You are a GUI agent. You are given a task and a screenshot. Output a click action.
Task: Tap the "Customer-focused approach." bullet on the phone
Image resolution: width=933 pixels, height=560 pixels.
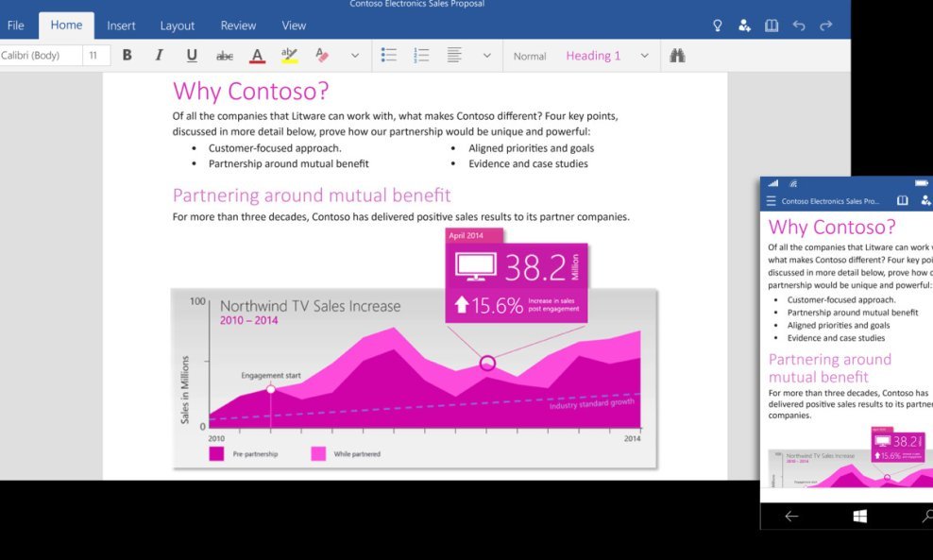click(841, 300)
